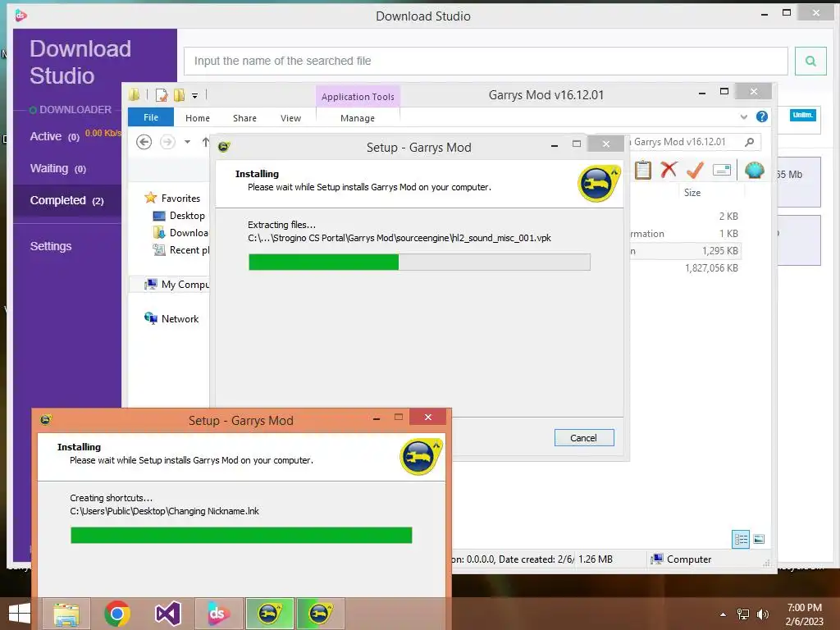The image size is (840, 630).
Task: Click the search magnifier in Garrys Mod search box
Action: (750, 142)
